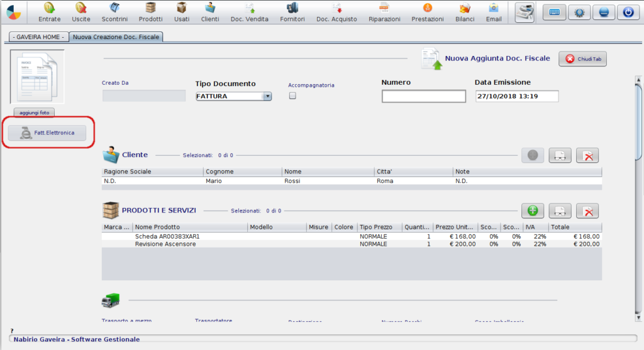Open the Email toolbar section
The width and height of the screenshot is (644, 350).
click(493, 12)
